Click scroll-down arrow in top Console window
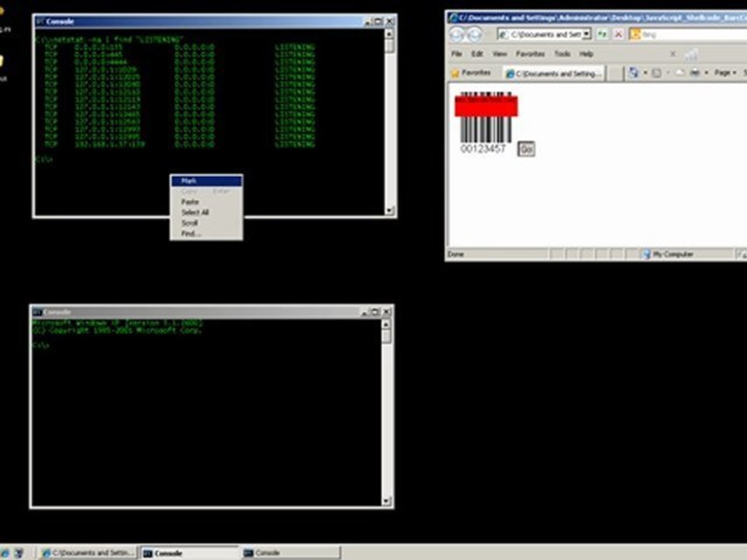 tap(389, 210)
